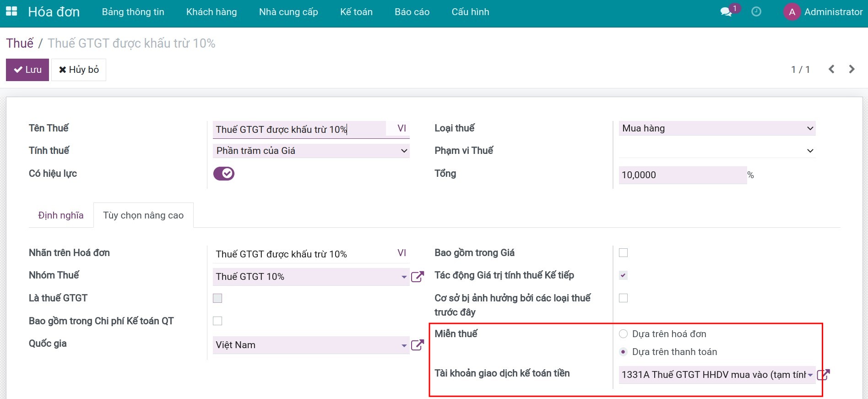Check the Bao gồm trong Giá checkbox
Screen dimensions: 868x399
point(623,253)
